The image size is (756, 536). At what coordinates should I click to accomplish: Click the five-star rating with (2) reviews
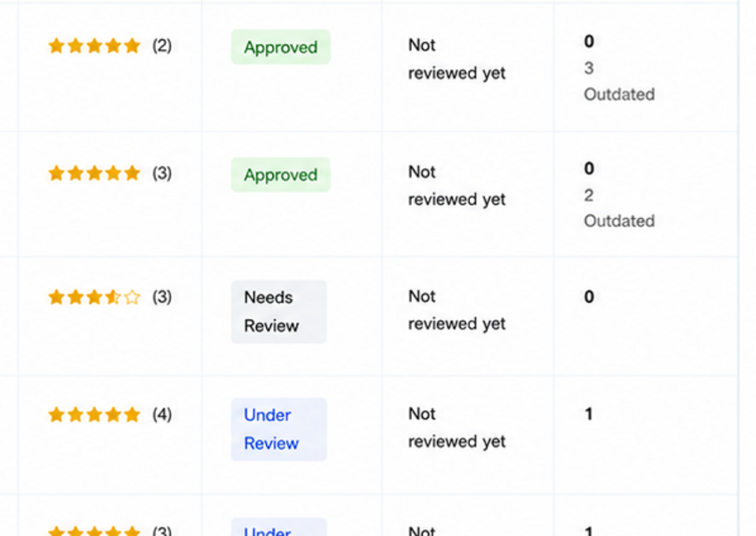[94, 46]
